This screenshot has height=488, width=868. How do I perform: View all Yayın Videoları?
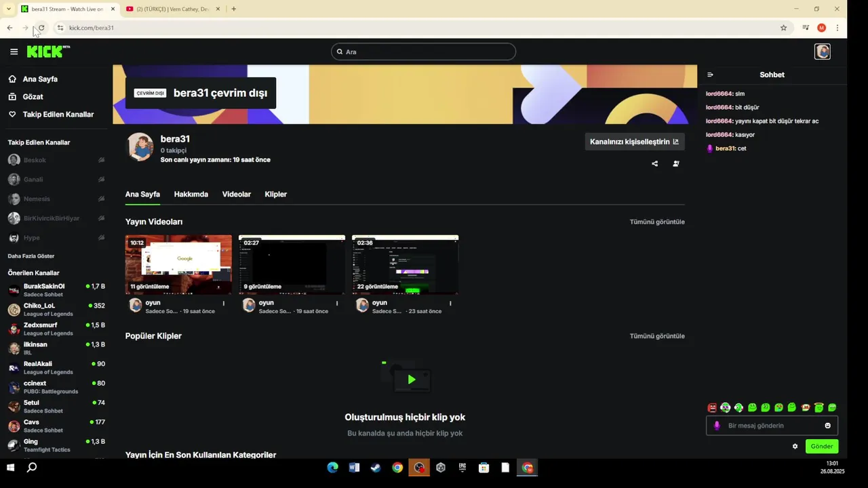(657, 222)
